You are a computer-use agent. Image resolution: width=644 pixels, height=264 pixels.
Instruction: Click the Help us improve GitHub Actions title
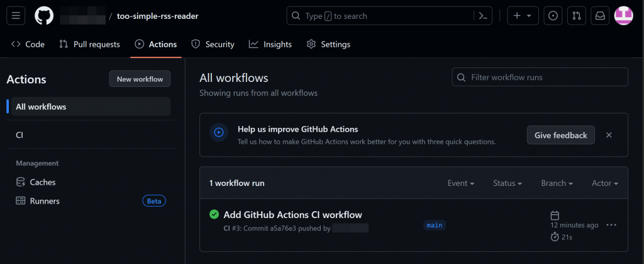click(297, 129)
